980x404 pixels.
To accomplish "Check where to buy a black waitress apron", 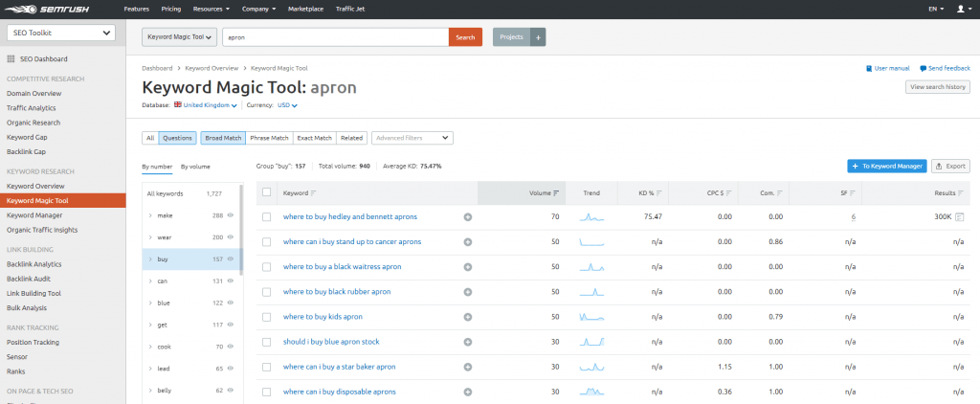I will [x=267, y=267].
